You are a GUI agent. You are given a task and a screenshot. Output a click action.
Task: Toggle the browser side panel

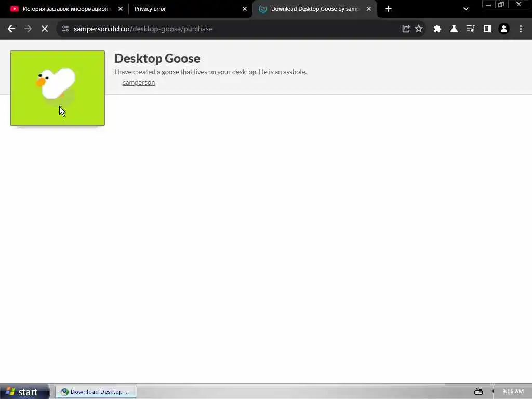tap(487, 29)
